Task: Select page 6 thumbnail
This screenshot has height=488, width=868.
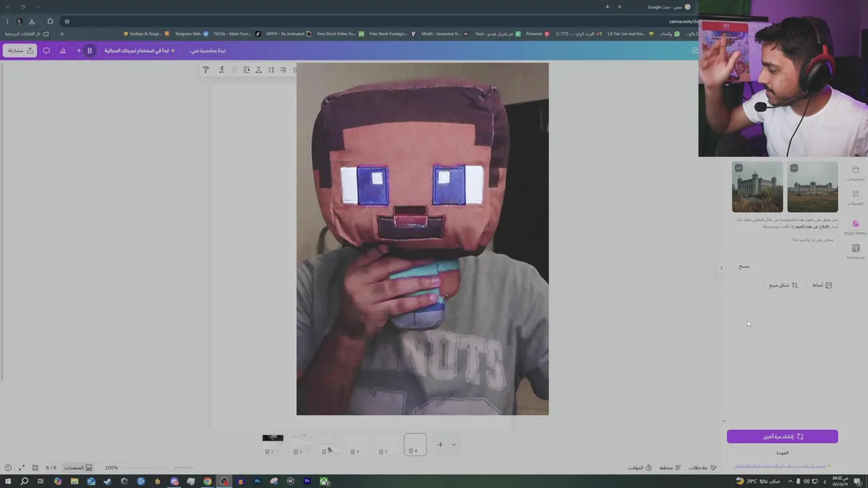Action: [415, 444]
